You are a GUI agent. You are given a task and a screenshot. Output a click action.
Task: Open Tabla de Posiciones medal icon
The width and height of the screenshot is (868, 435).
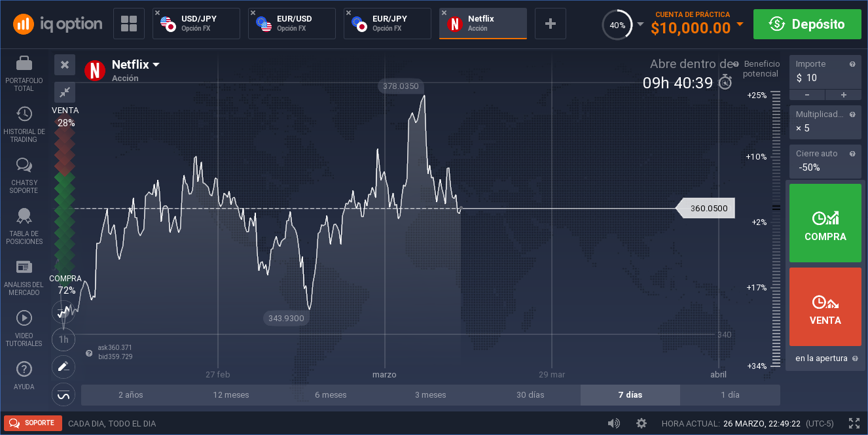[x=24, y=216]
